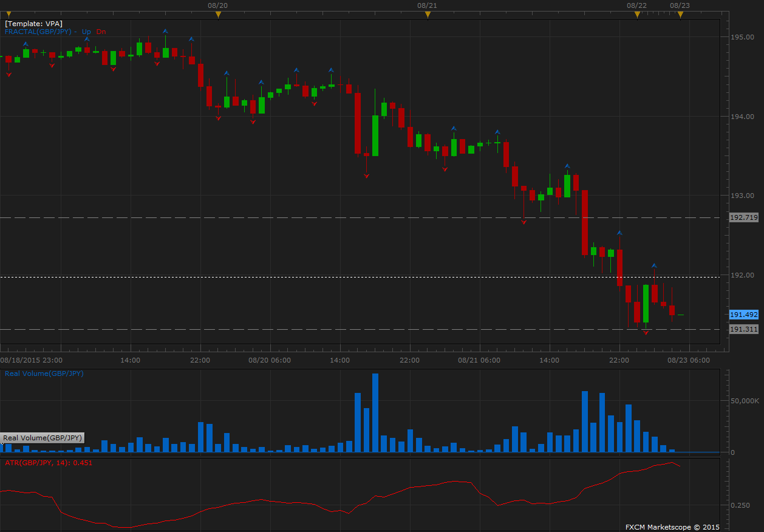Image resolution: width=764 pixels, height=532 pixels.
Task: Click the white dotted horizontal line near 192.00
Action: [360, 278]
